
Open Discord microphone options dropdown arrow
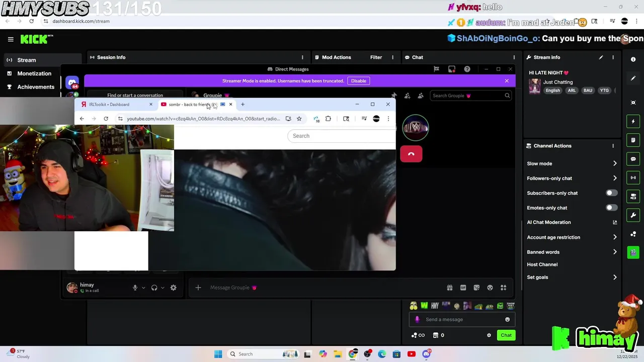(x=143, y=288)
